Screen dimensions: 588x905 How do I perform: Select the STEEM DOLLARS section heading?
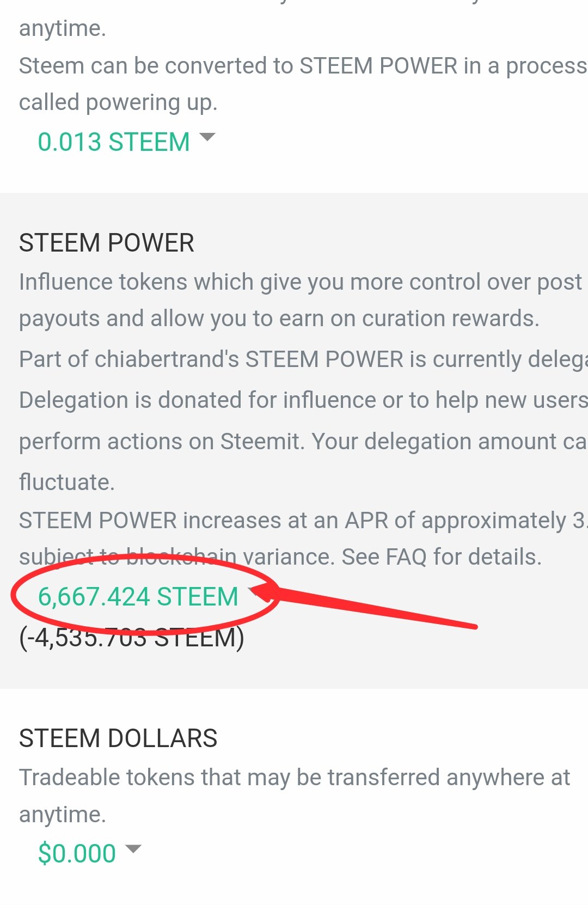(x=118, y=738)
